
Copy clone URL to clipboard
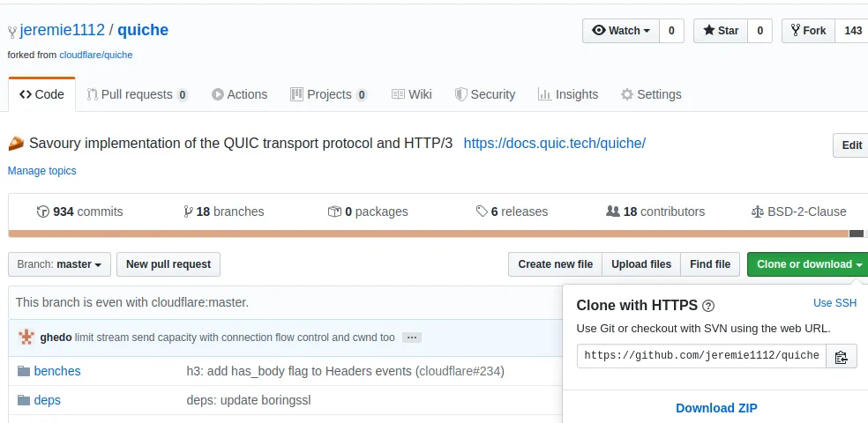841,356
